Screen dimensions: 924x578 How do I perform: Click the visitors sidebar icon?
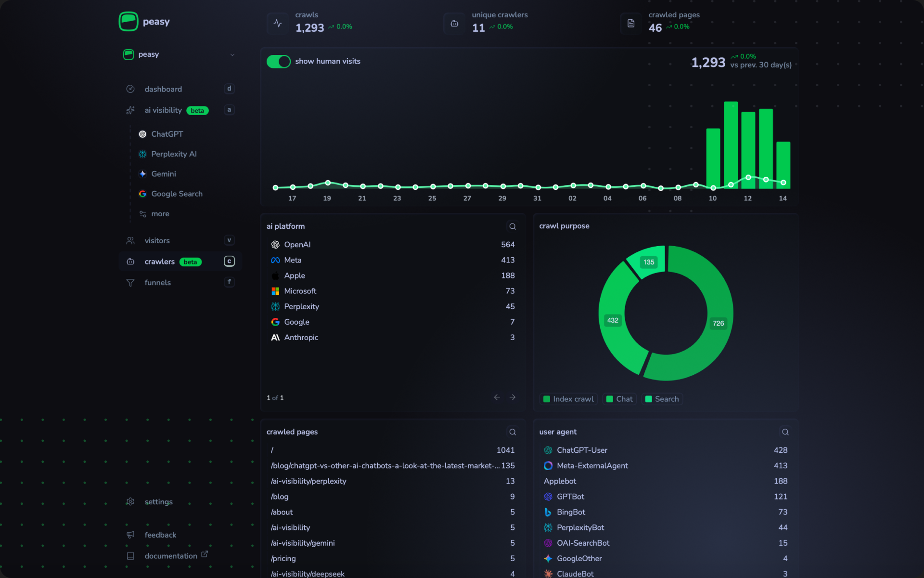[130, 240]
